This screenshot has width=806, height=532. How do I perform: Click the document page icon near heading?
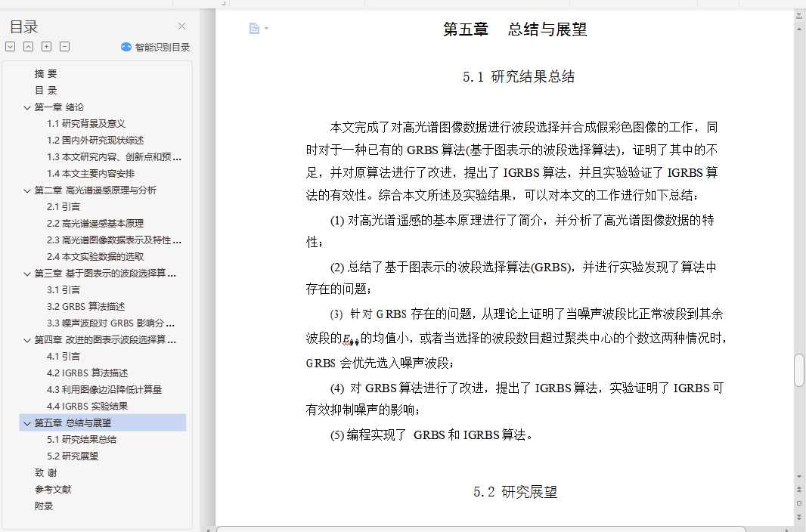[x=254, y=28]
